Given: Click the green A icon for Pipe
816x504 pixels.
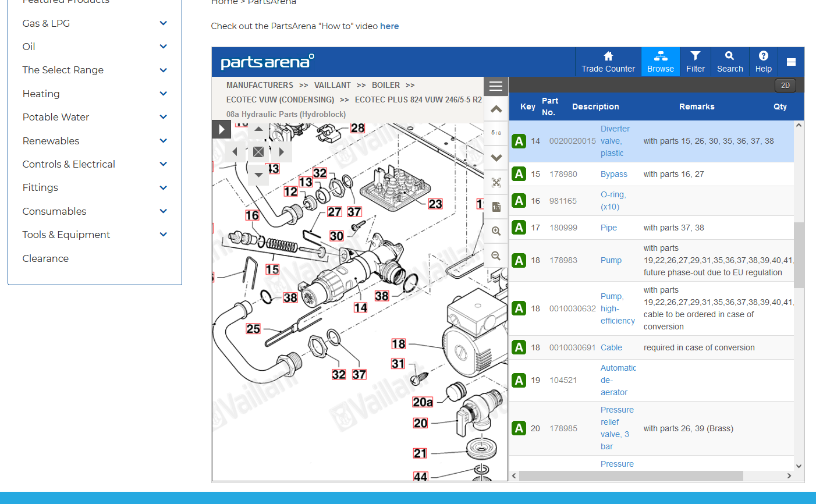Looking at the screenshot, I should click(519, 228).
